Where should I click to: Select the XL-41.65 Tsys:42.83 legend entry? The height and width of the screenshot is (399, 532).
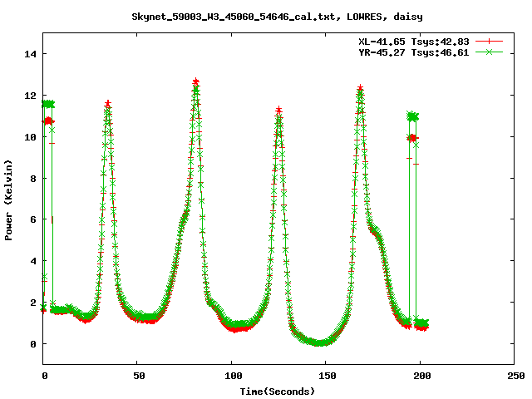(414, 42)
